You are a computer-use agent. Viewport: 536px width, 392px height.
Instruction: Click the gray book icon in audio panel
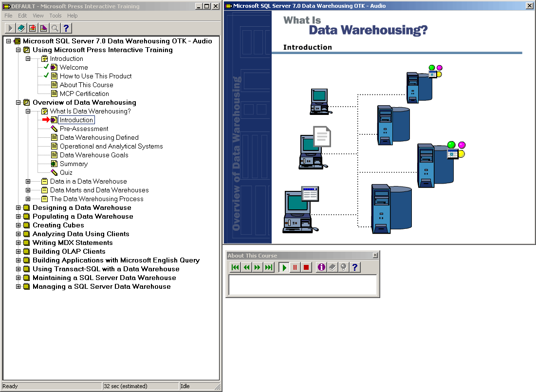click(x=333, y=267)
